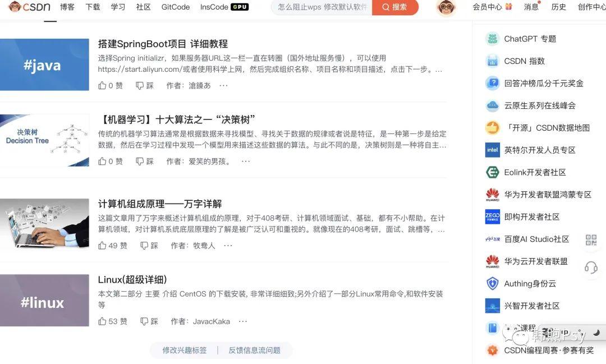Click the user avatar in header
The height and width of the screenshot is (364, 606).
coord(446,7)
